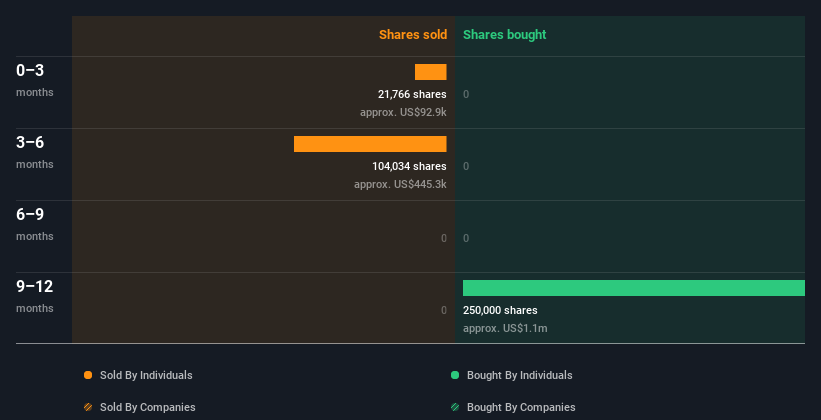Image resolution: width=821 pixels, height=420 pixels.
Task: Click the orange 3–6 months sold bar
Action: [370, 144]
